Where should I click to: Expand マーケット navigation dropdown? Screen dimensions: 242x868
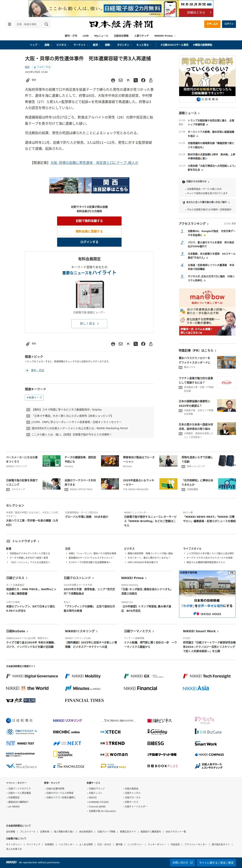click(x=81, y=45)
